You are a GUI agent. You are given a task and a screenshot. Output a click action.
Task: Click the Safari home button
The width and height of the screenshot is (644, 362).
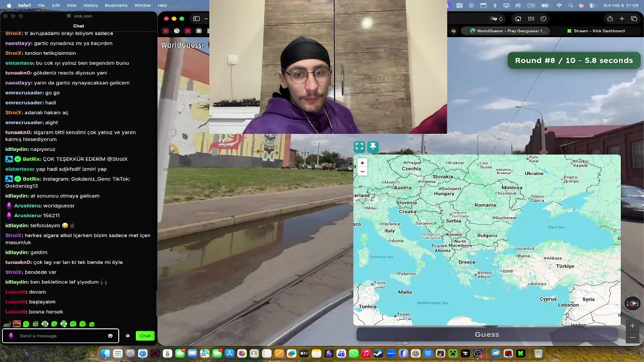click(518, 19)
